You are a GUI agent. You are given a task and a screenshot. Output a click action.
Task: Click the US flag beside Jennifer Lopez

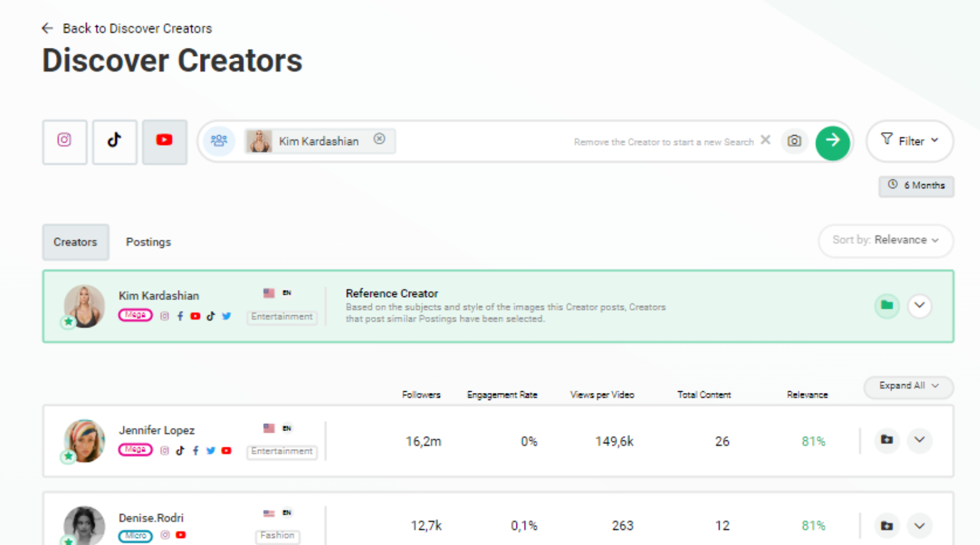pos(269,428)
